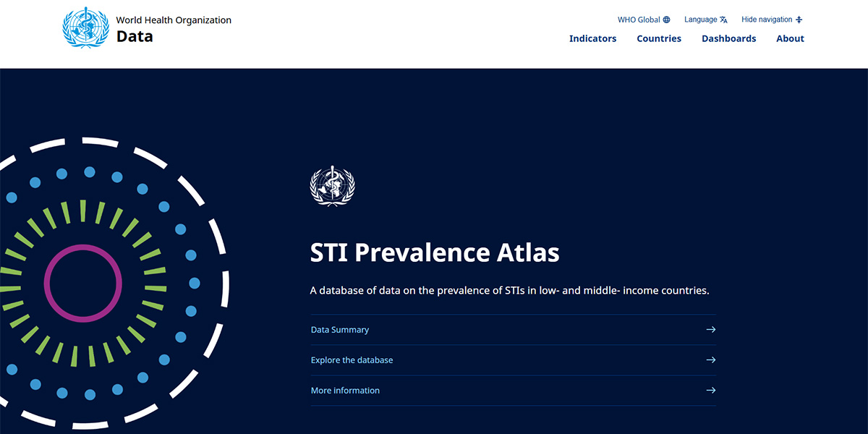868x434 pixels.
Task: Open the Language selector
Action: click(706, 20)
